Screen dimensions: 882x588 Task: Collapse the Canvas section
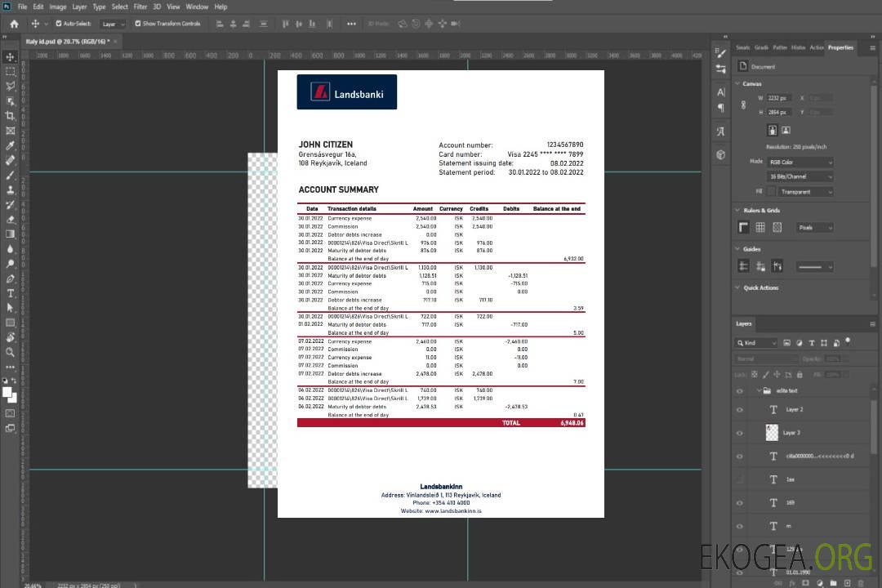click(737, 83)
